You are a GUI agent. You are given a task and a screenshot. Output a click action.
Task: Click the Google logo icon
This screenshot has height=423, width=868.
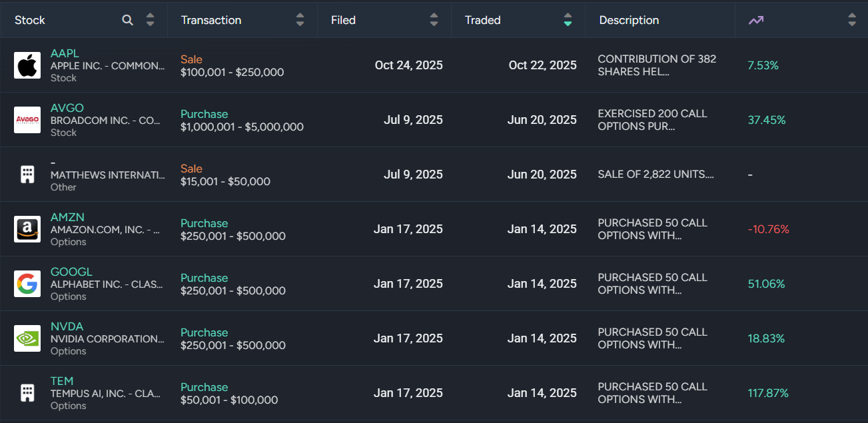(x=27, y=284)
